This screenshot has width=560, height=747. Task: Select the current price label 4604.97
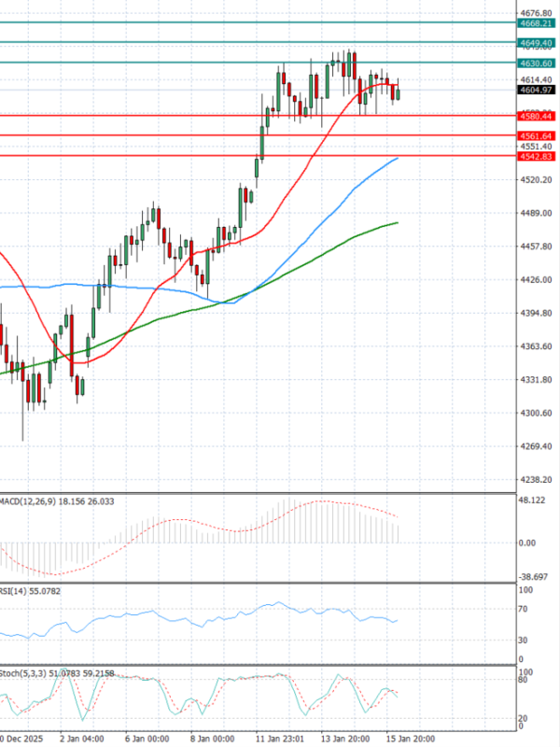tap(536, 91)
